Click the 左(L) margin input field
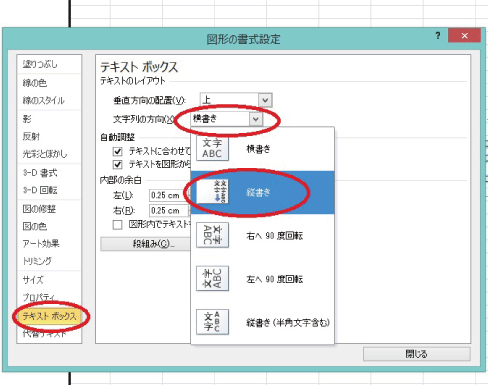Image resolution: width=488 pixels, height=385 pixels. tap(169, 195)
